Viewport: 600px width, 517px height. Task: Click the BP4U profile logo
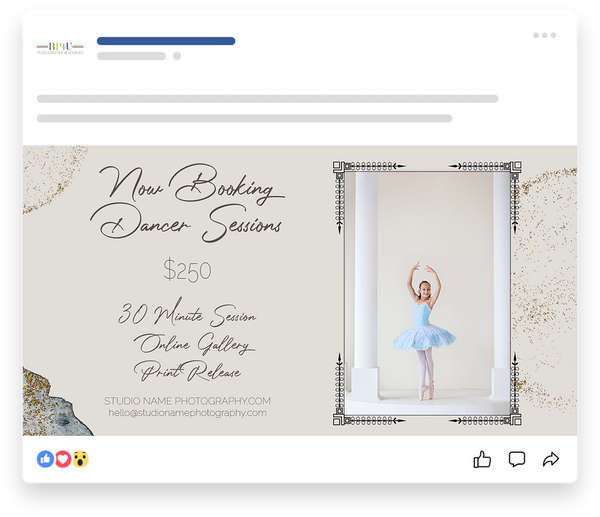60,48
